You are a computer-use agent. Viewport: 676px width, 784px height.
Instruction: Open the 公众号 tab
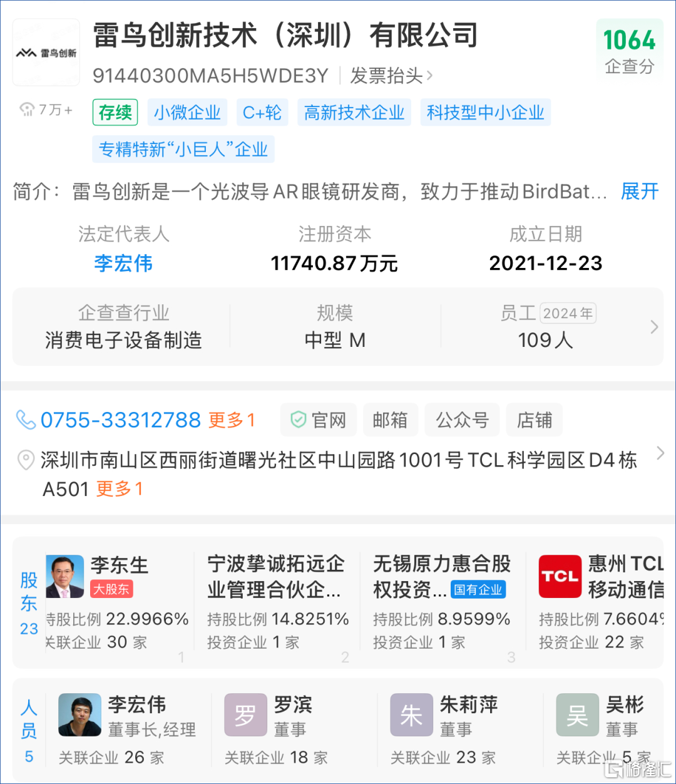click(x=462, y=420)
